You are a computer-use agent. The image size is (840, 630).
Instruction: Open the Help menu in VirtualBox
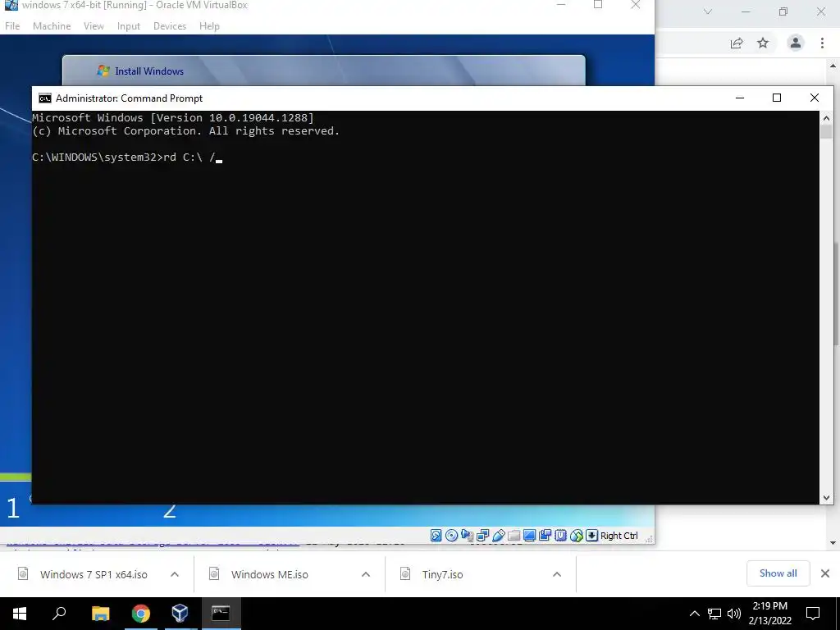pyautogui.click(x=209, y=25)
